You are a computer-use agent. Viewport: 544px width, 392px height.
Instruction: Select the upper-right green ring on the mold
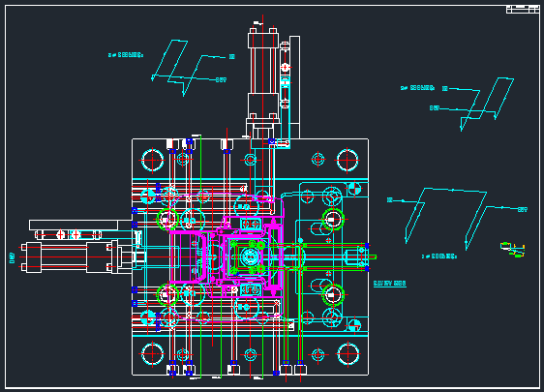333,220
